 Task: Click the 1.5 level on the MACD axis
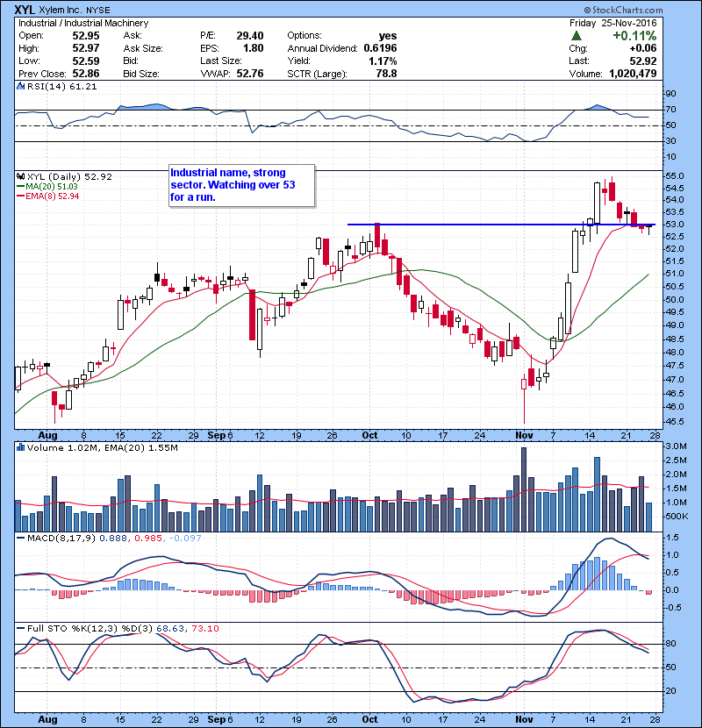click(x=672, y=537)
